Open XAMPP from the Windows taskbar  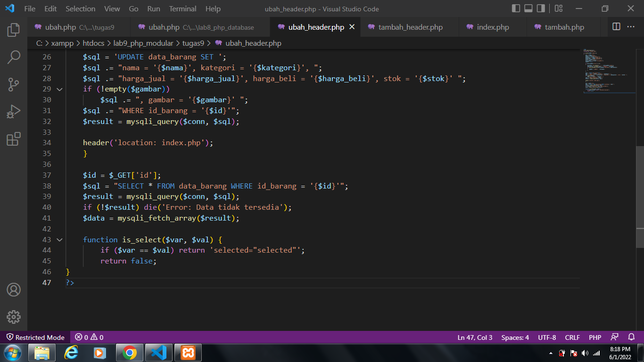pyautogui.click(x=188, y=353)
